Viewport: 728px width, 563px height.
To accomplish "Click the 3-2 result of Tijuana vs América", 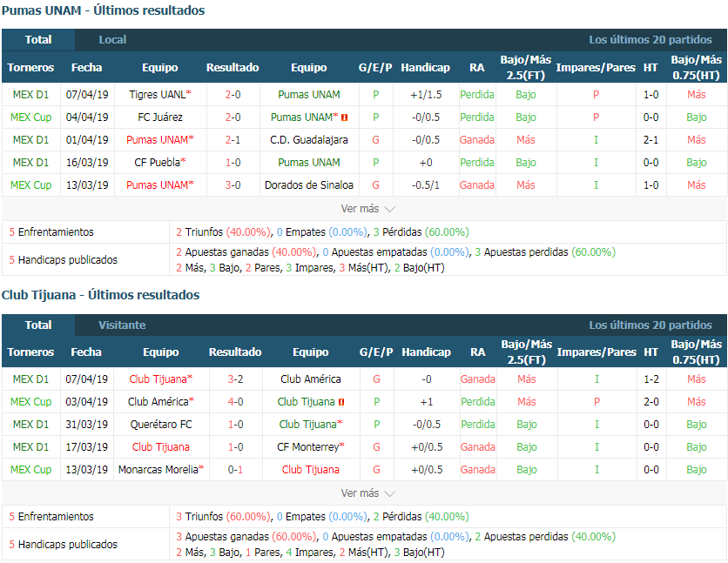I will (235, 379).
